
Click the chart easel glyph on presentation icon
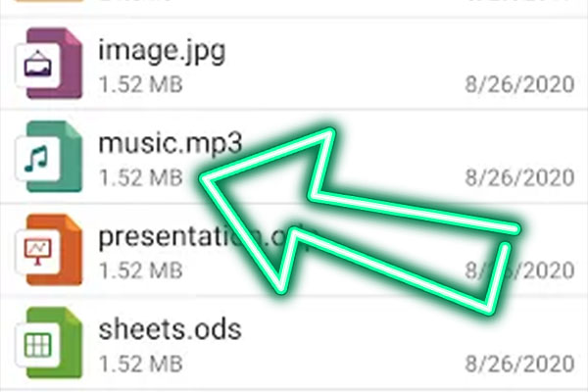[37, 251]
